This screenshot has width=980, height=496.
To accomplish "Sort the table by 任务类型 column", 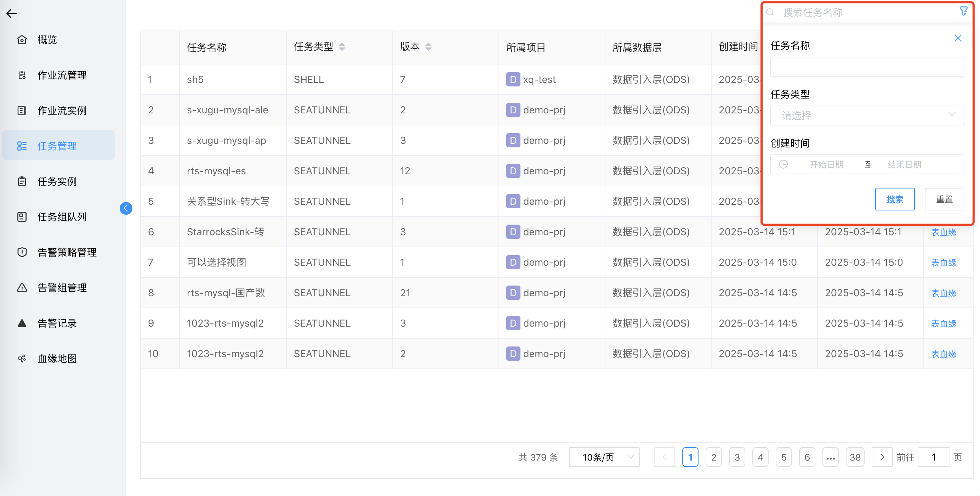I will point(342,46).
